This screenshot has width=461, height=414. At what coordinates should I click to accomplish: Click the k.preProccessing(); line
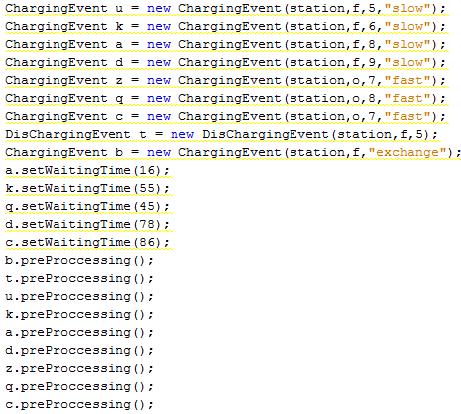(x=79, y=315)
